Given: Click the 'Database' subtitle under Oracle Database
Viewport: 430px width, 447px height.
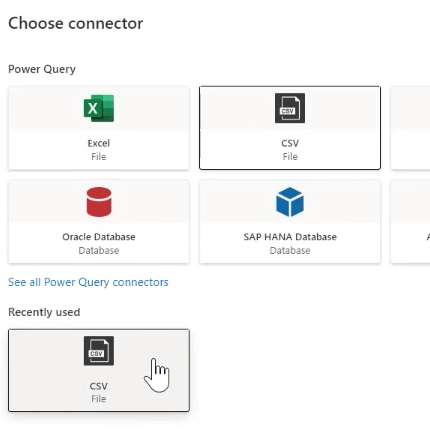Looking at the screenshot, I should 99,250.
